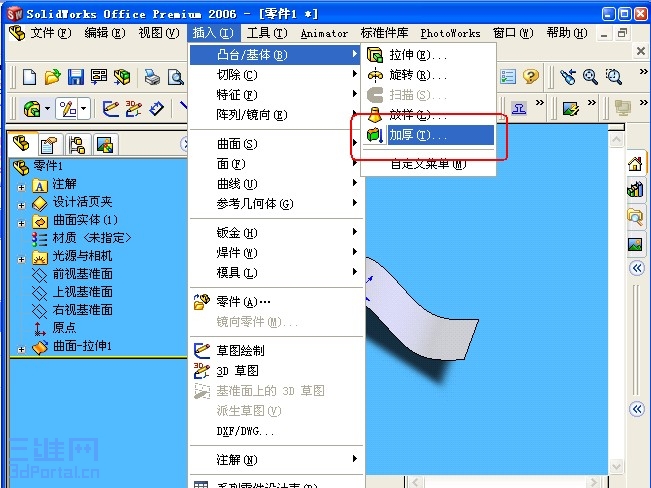Click the New document icon

click(x=29, y=77)
